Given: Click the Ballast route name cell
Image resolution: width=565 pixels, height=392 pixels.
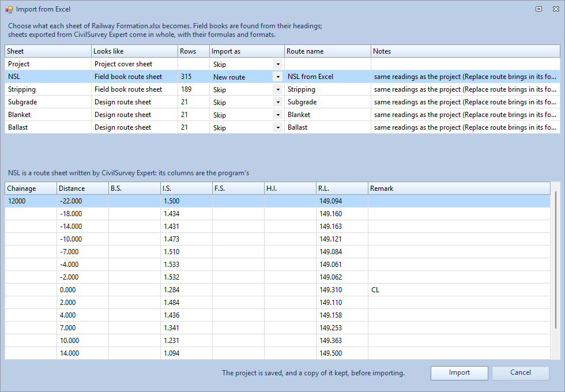Looking at the screenshot, I should point(327,127).
